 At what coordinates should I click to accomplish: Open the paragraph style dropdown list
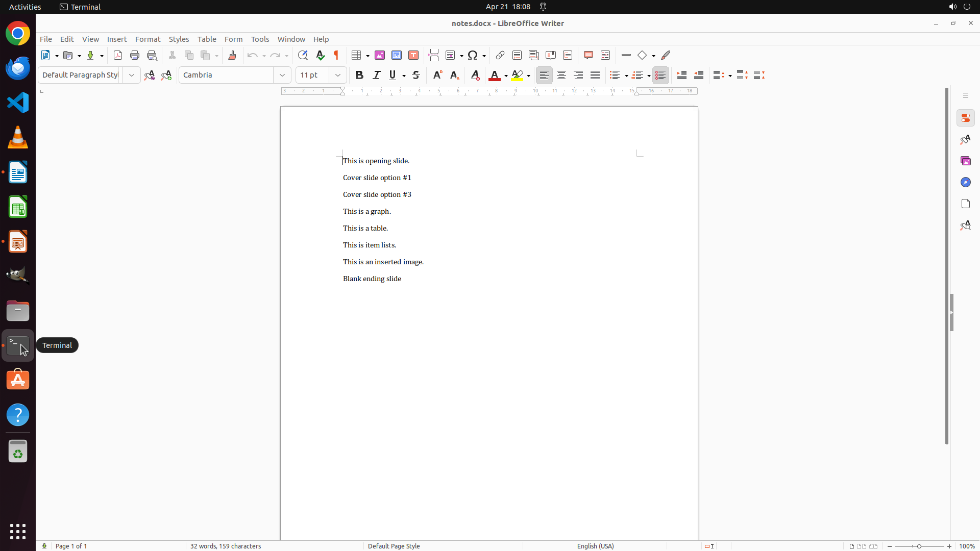[x=132, y=75]
